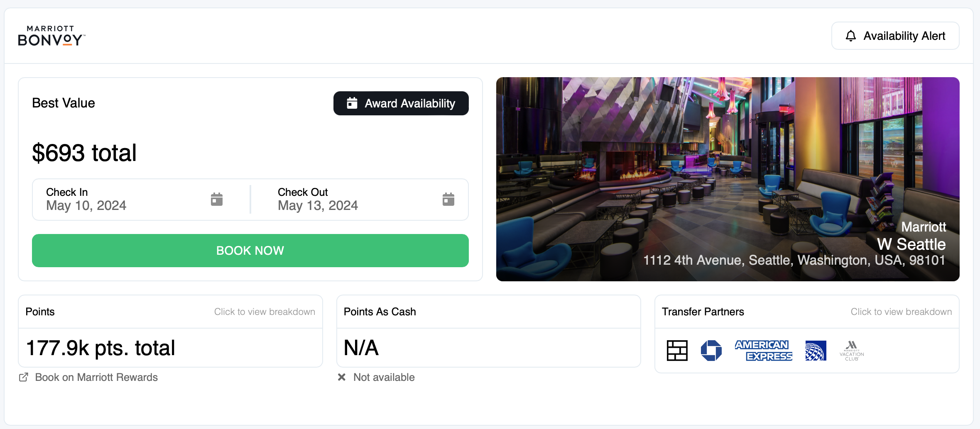Edit the Check In date May 10
This screenshot has height=429, width=980.
86,205
